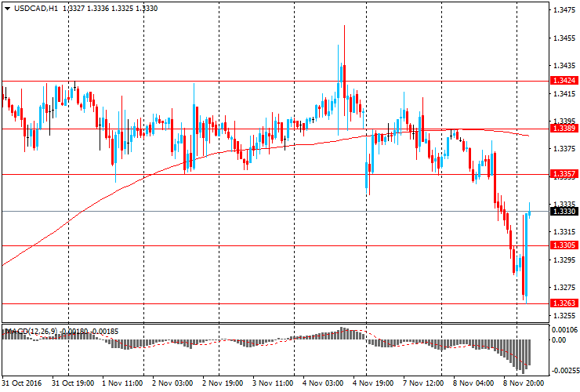Image resolution: width=580 pixels, height=392 pixels.
Task: Select the 1.3424 red price label
Action: click(x=564, y=81)
